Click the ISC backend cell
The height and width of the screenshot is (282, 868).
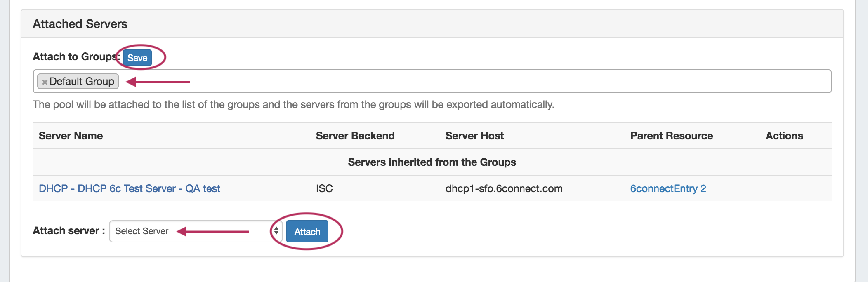pos(324,188)
